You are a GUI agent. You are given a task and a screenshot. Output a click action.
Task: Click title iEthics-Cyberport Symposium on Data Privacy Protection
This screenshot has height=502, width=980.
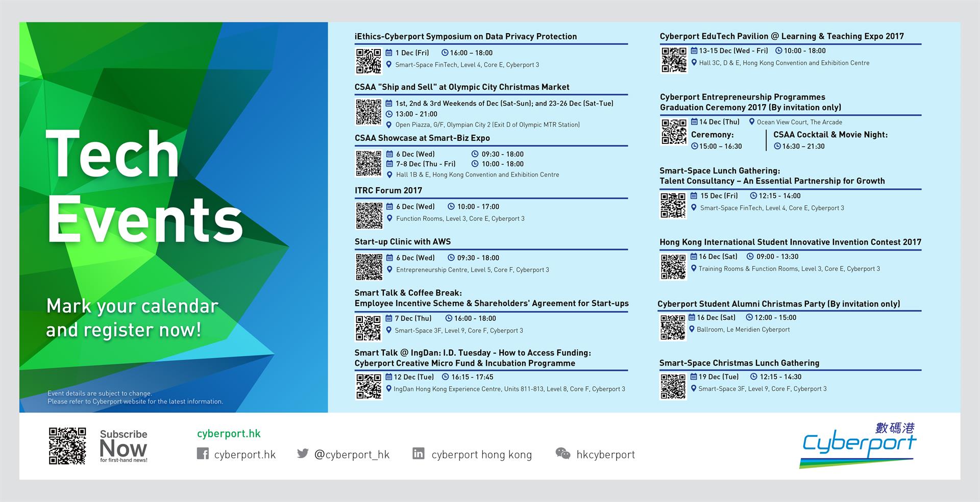coord(466,36)
